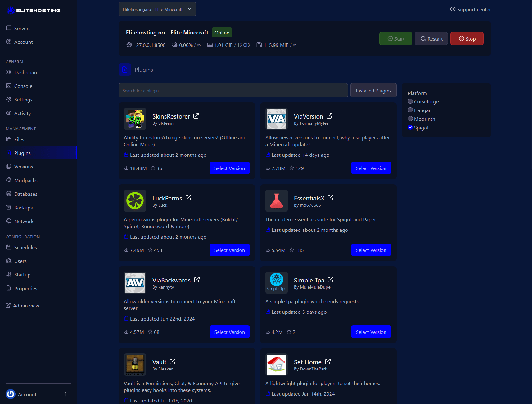
Task: Uncheck the Spigot platform checkbox
Action: (x=410, y=127)
